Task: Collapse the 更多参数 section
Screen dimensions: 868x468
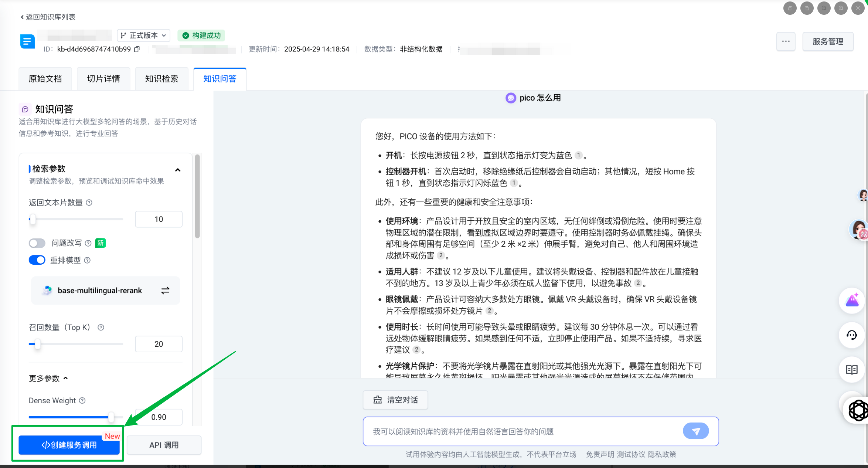Action: (48, 378)
